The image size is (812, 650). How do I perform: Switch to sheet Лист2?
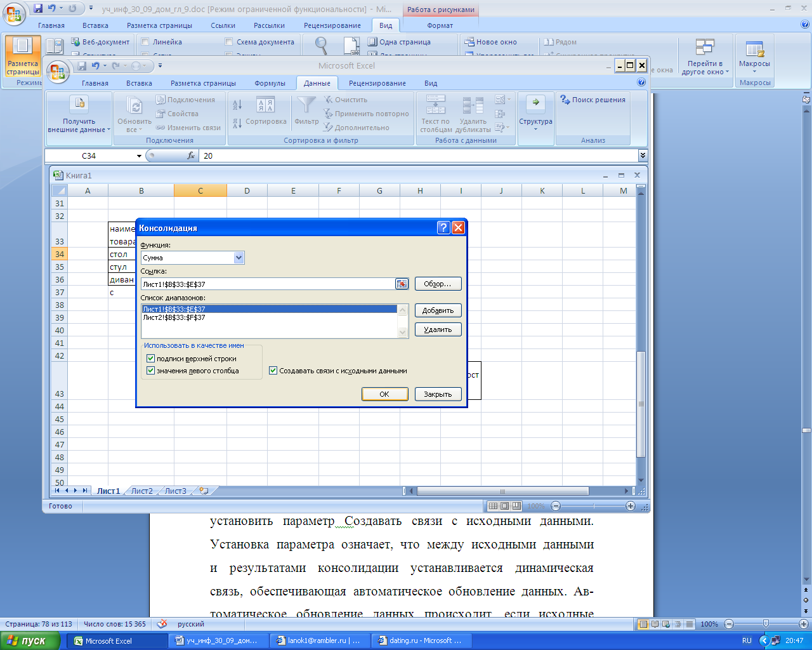142,491
